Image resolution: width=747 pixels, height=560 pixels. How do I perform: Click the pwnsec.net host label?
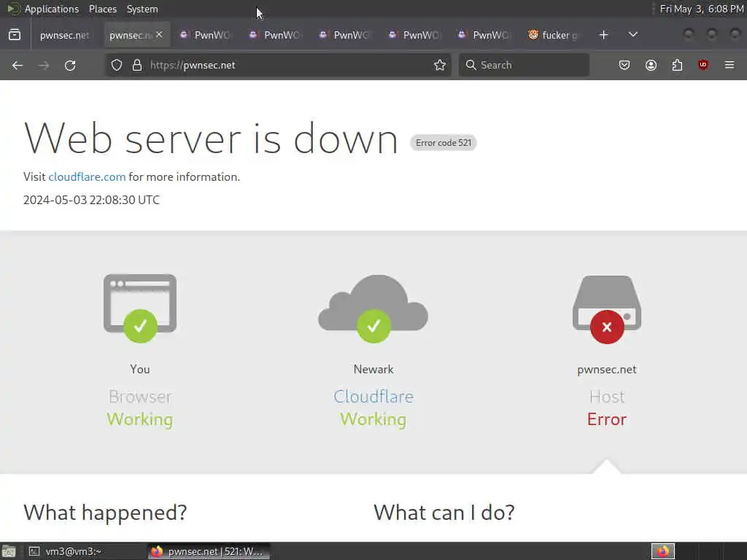coord(607,370)
